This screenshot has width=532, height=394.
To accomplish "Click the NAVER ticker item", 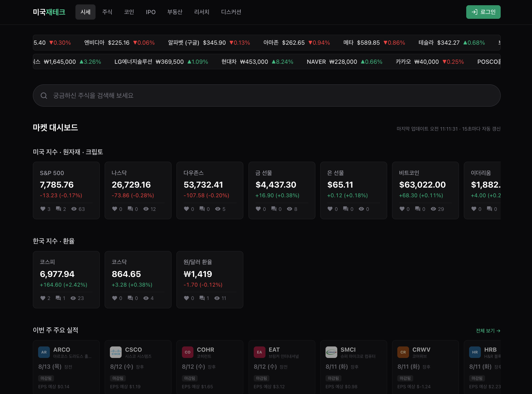I will click(345, 62).
